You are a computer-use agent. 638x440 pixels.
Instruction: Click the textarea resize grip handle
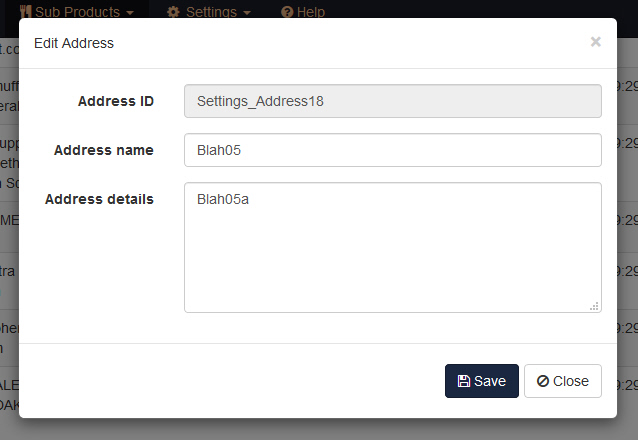(595, 306)
